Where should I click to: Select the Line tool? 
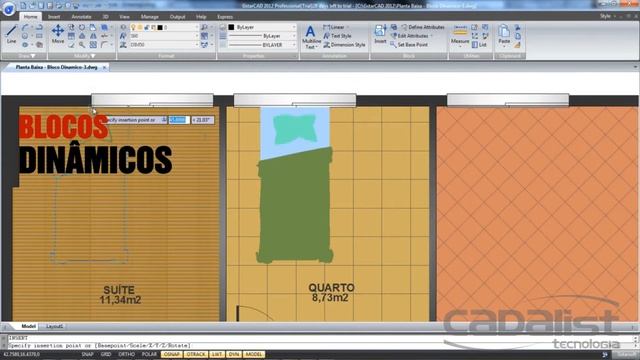11,34
